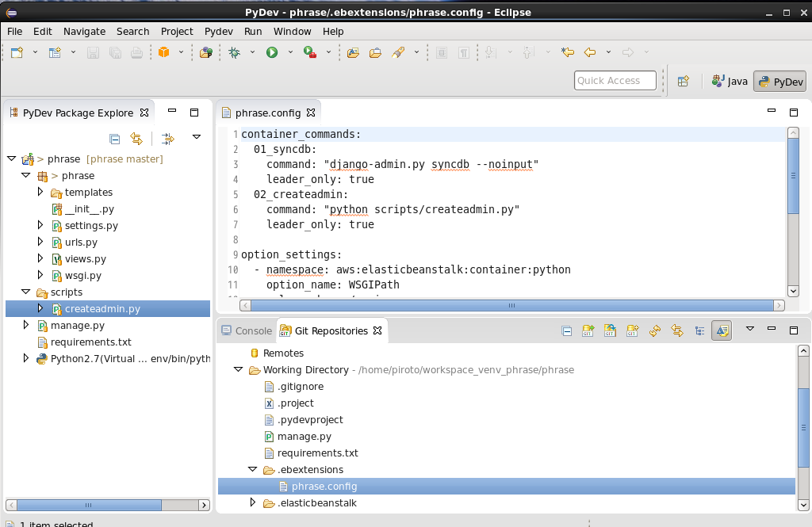Screen dimensions: 812x527
Task: Select the PyDev perspective button
Action: coord(780,81)
